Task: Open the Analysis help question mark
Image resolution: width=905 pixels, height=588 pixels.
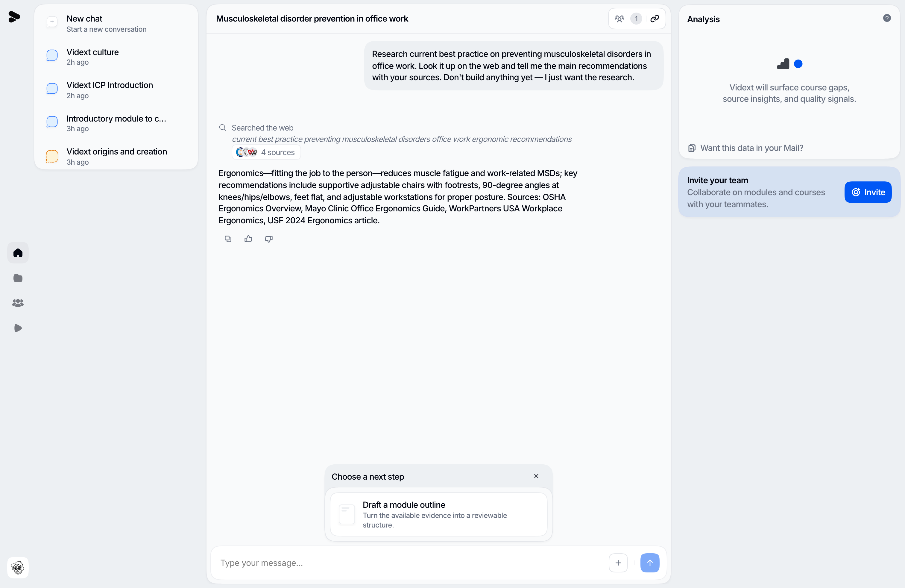Action: [x=887, y=19]
